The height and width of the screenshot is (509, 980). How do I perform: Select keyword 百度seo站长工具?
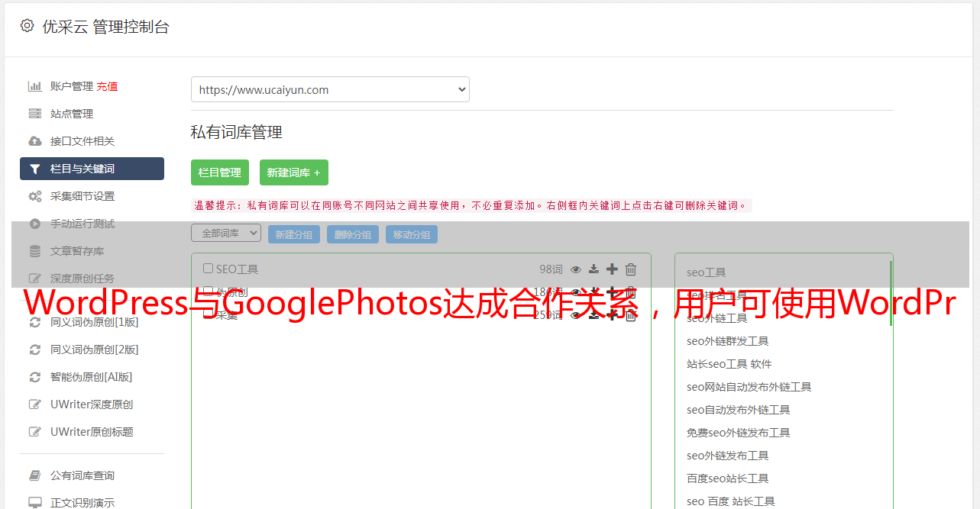pyautogui.click(x=728, y=478)
